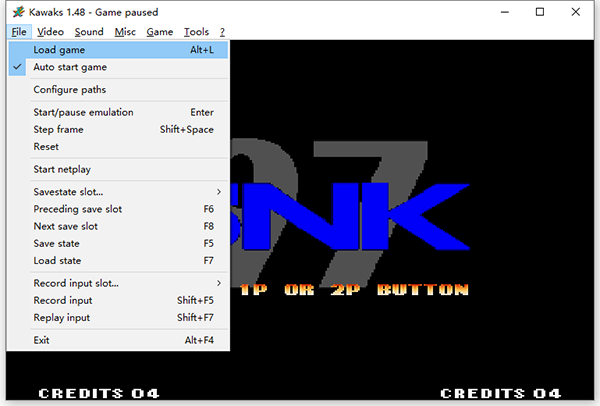Open the Video menu

click(50, 32)
